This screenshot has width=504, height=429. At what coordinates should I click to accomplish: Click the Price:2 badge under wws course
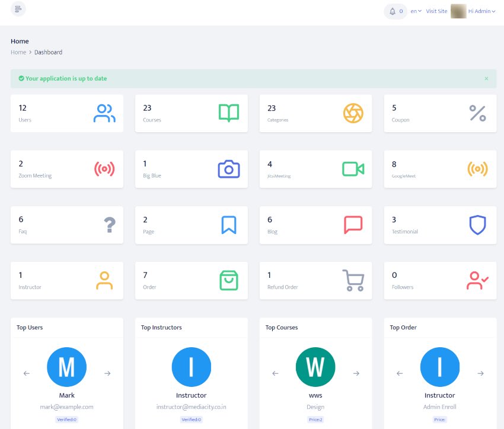(315, 419)
